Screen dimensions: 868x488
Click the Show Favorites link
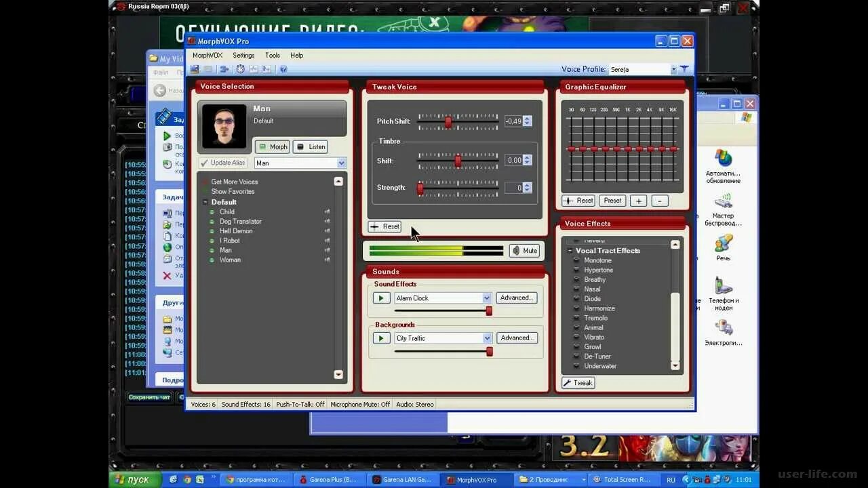pyautogui.click(x=233, y=191)
